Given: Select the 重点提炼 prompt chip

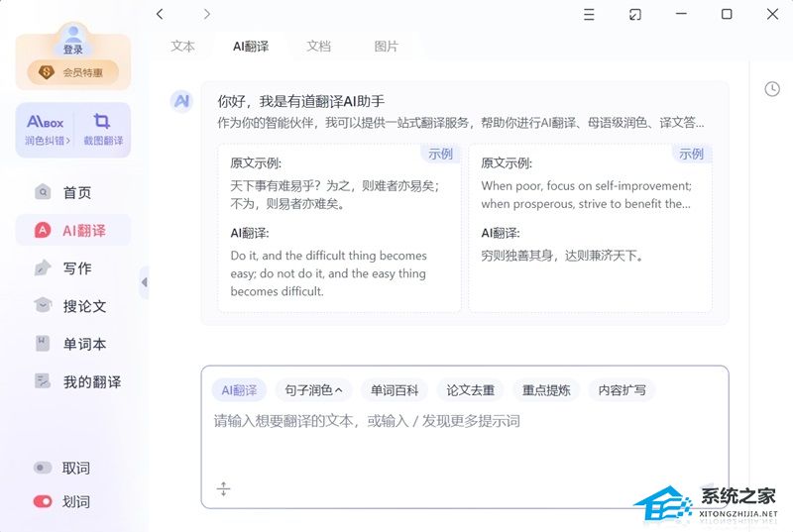Looking at the screenshot, I should 546,390.
